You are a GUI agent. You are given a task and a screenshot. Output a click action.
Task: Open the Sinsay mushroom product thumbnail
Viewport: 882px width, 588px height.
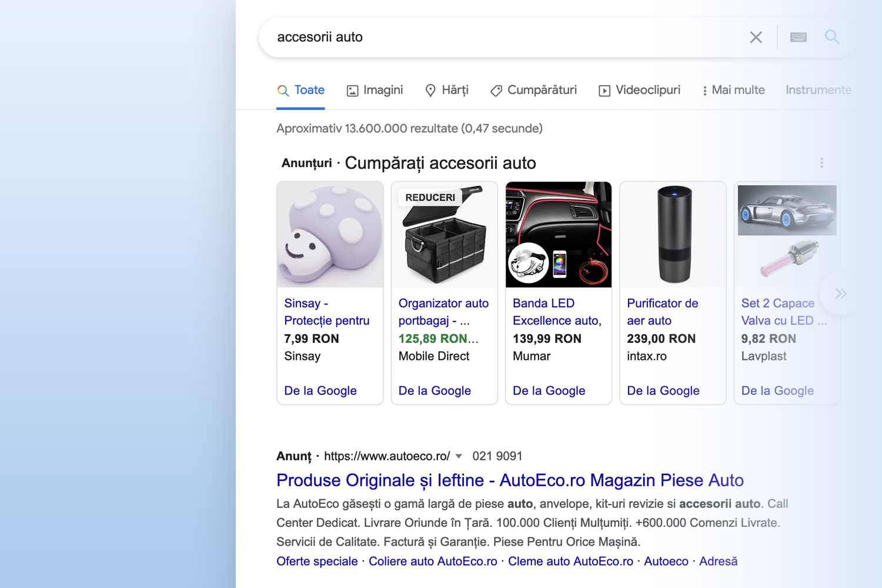(330, 235)
